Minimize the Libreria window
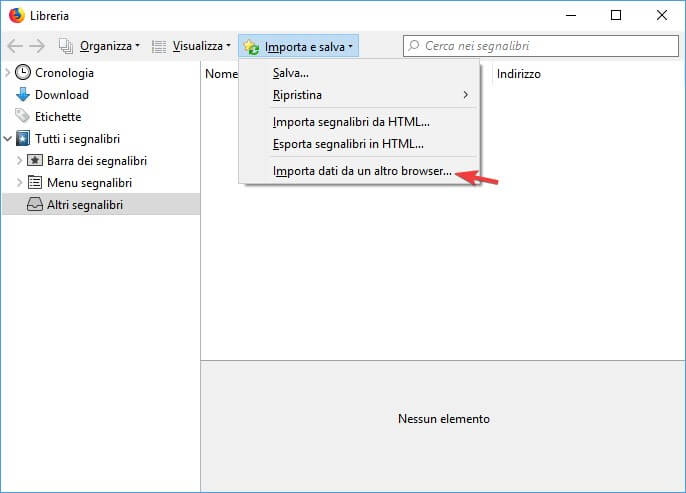 (x=571, y=15)
